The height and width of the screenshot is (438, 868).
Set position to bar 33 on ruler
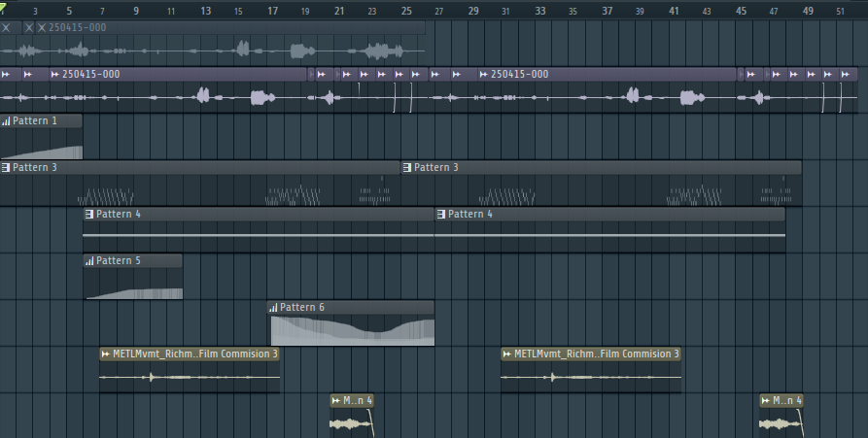click(540, 11)
